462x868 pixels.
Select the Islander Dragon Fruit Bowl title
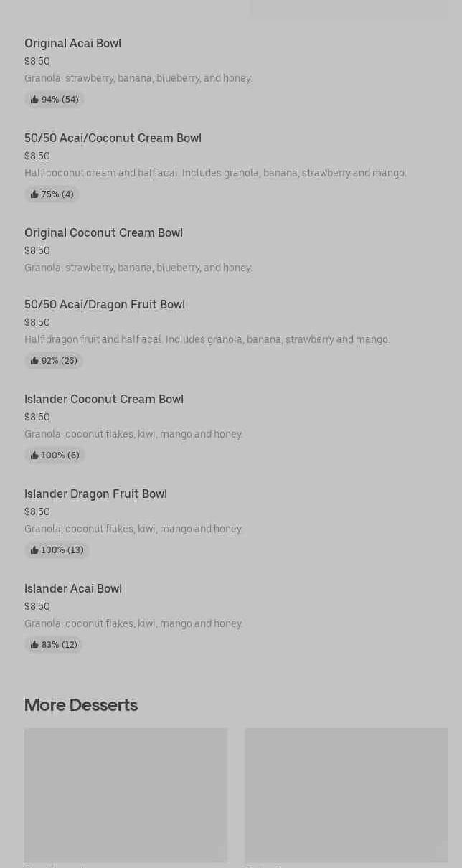point(95,494)
